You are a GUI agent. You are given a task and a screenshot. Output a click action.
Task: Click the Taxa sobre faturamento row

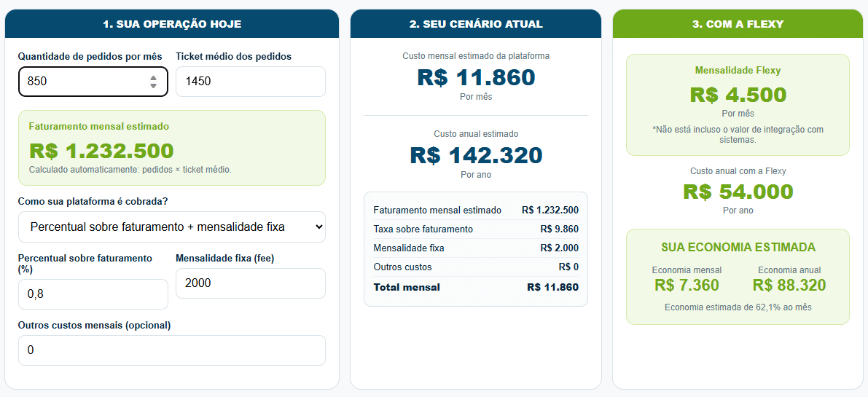[476, 229]
